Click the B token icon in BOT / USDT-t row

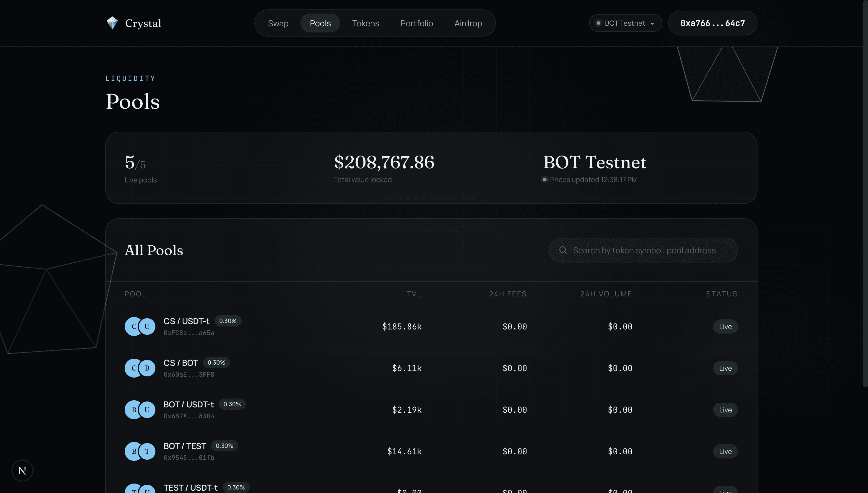coord(134,410)
